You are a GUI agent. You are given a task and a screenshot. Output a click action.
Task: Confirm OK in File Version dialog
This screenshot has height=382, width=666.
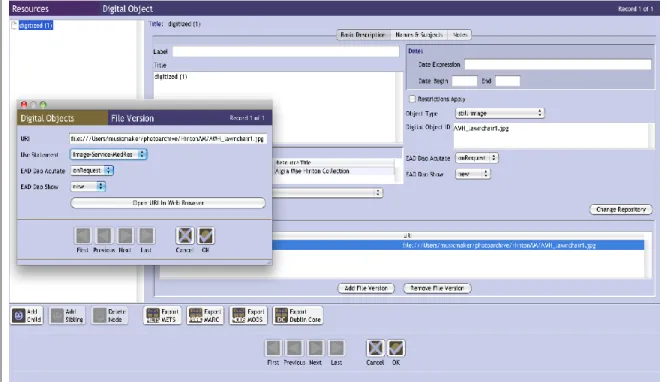(x=206, y=236)
